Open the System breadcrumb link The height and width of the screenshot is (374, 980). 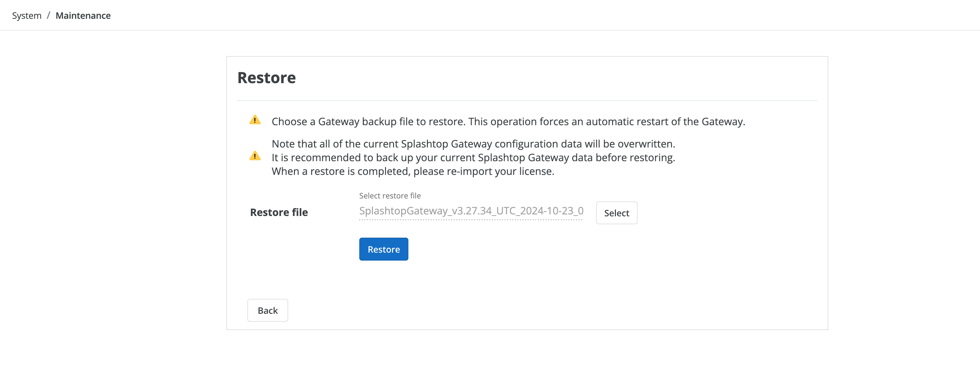click(x=27, y=16)
